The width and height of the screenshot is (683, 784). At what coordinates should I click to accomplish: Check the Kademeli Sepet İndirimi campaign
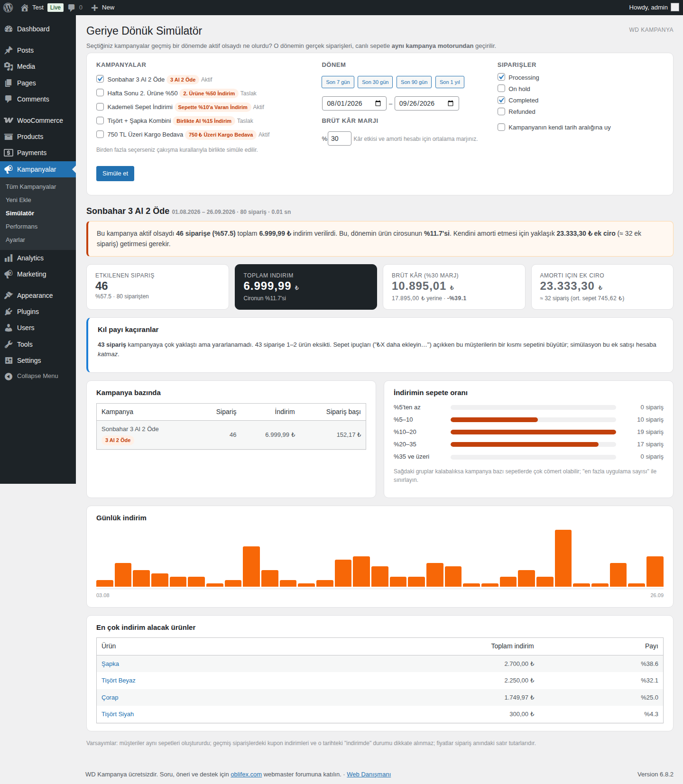[x=100, y=107]
